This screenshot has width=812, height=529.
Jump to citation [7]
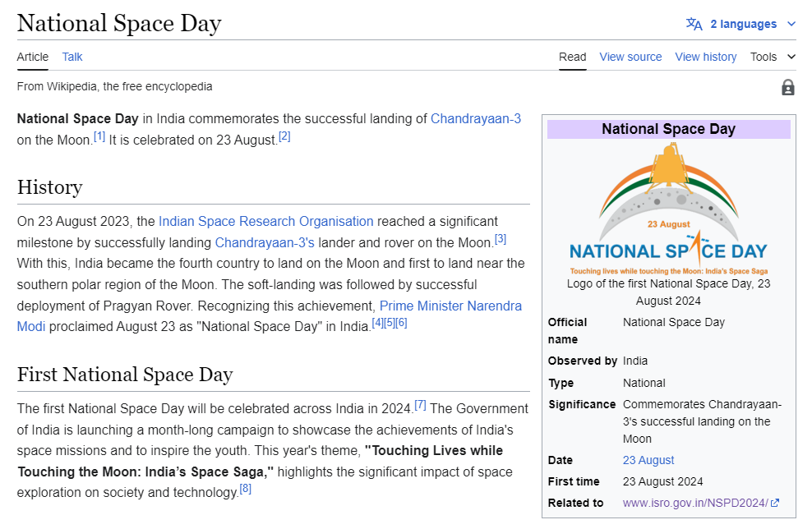(421, 405)
